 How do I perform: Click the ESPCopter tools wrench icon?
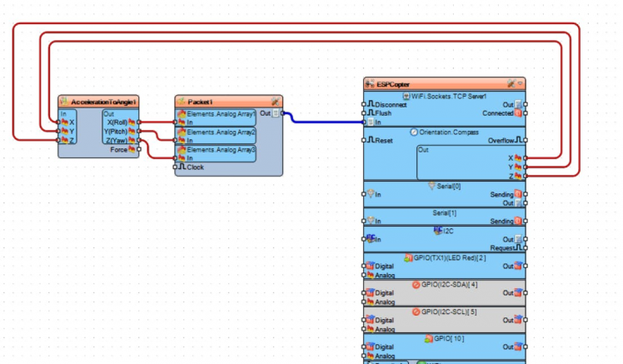click(x=511, y=83)
